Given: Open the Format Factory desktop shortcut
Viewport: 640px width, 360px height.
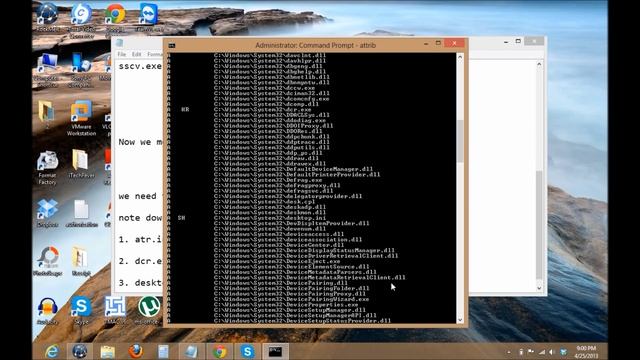Looking at the screenshot, I should pos(47,161).
